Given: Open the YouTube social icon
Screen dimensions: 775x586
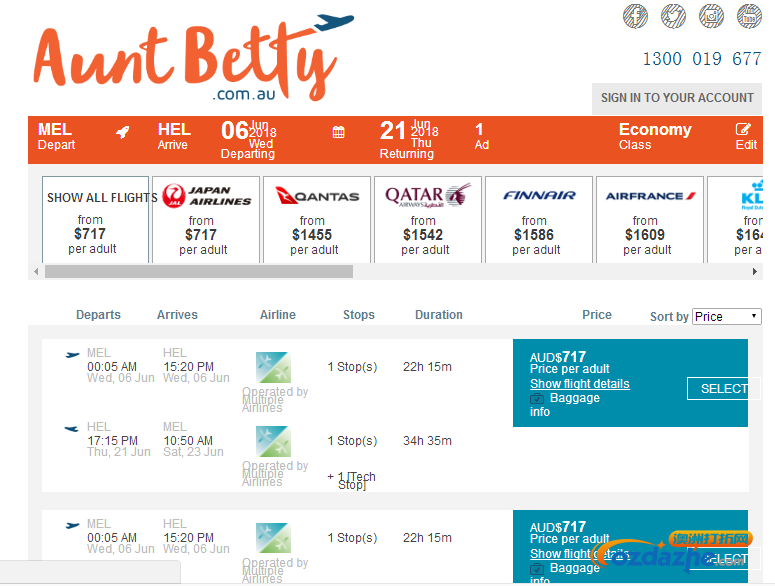Looking at the screenshot, I should [749, 16].
